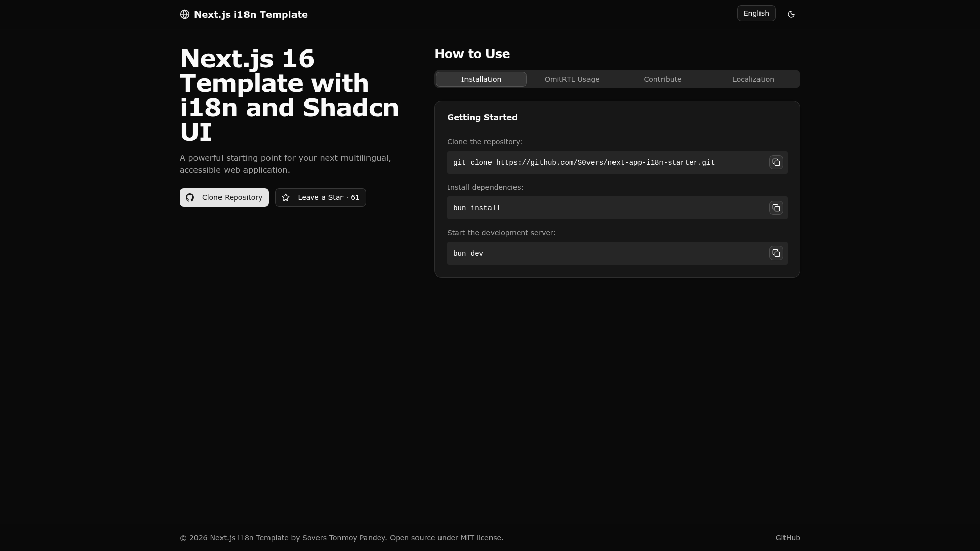Switch to the Installation tab

pyautogui.click(x=481, y=79)
